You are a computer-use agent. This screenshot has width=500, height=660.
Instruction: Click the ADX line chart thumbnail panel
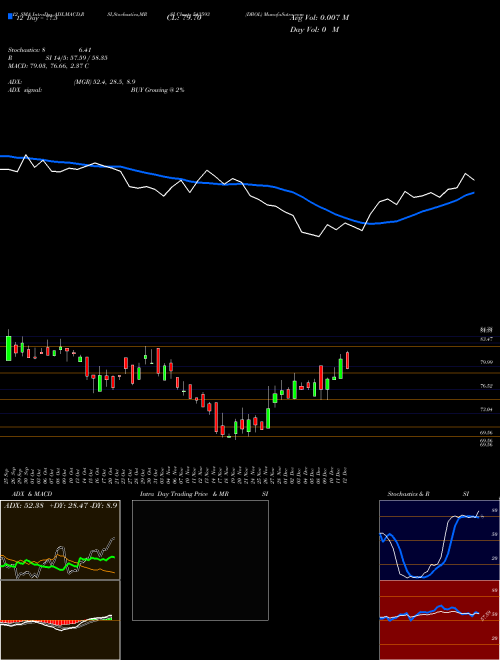pos(60,540)
